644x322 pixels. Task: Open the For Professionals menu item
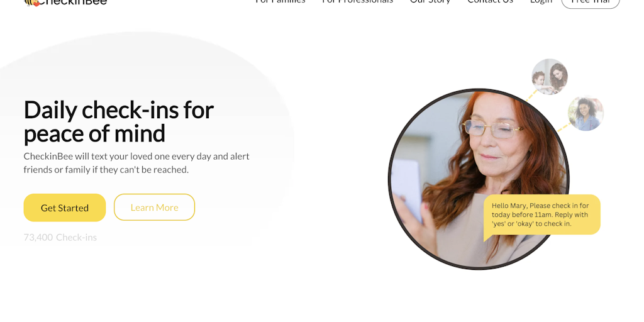[357, 1]
